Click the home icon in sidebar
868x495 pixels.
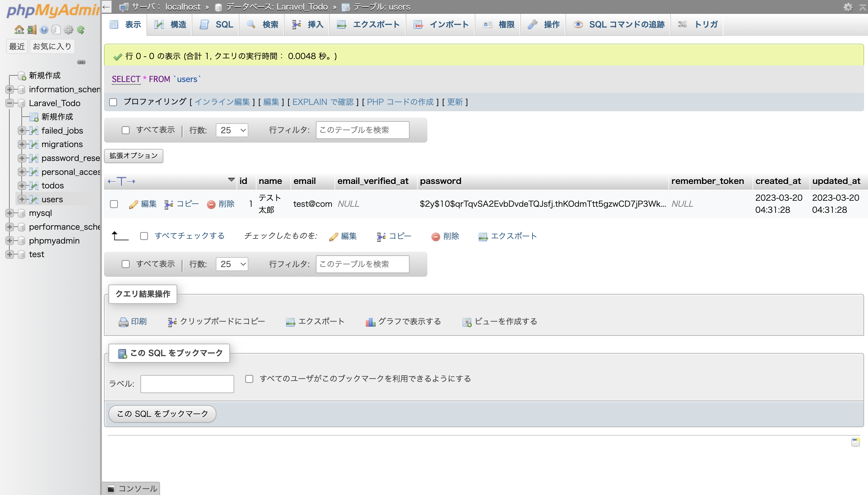[19, 30]
